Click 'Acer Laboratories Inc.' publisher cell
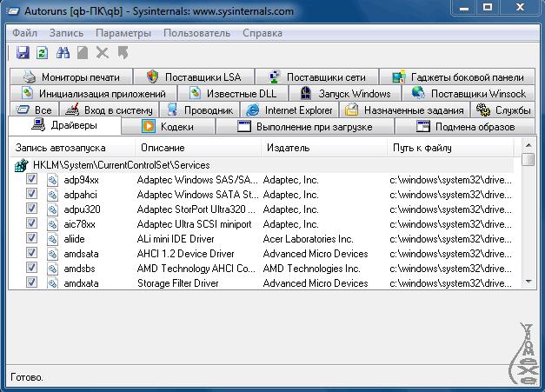545x392 pixels. (308, 239)
